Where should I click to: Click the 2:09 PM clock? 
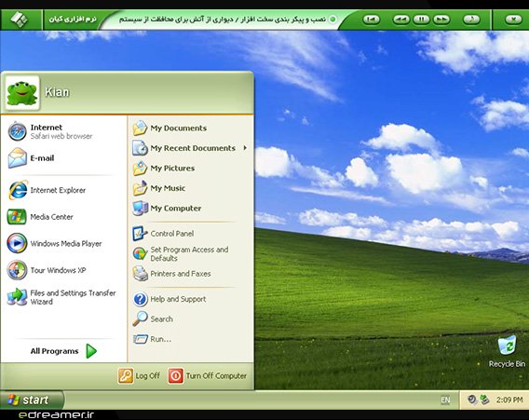coord(509,400)
